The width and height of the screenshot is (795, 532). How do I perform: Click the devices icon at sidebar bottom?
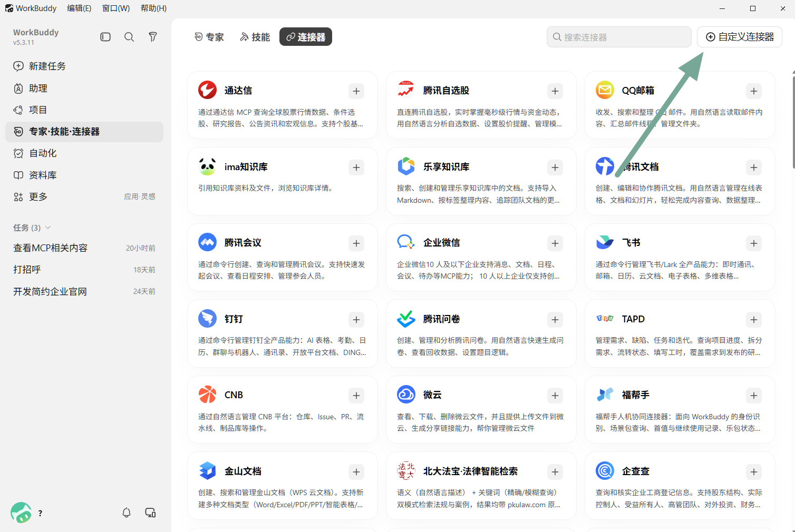click(x=150, y=513)
